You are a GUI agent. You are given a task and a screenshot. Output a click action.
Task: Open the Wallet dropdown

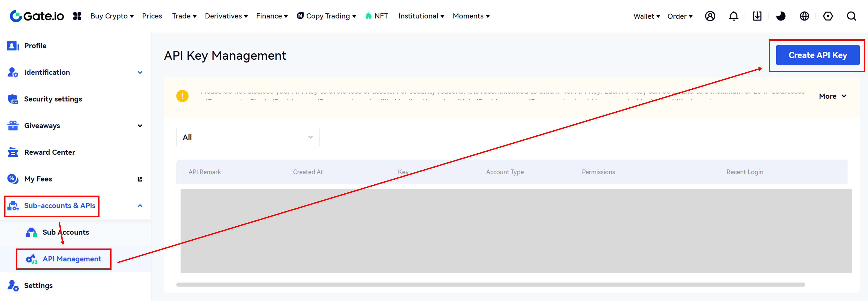pyautogui.click(x=646, y=16)
